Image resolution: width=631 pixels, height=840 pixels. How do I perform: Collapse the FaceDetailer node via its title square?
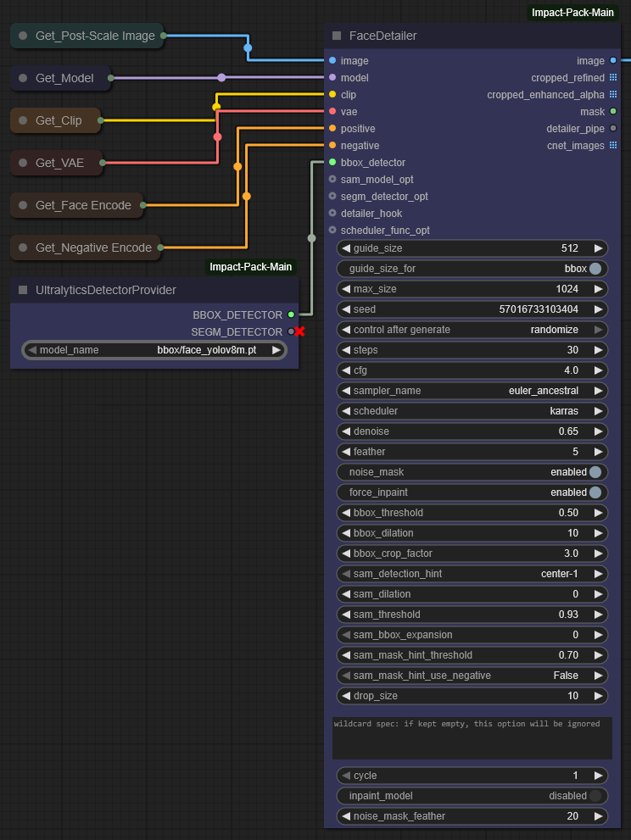[x=337, y=36]
